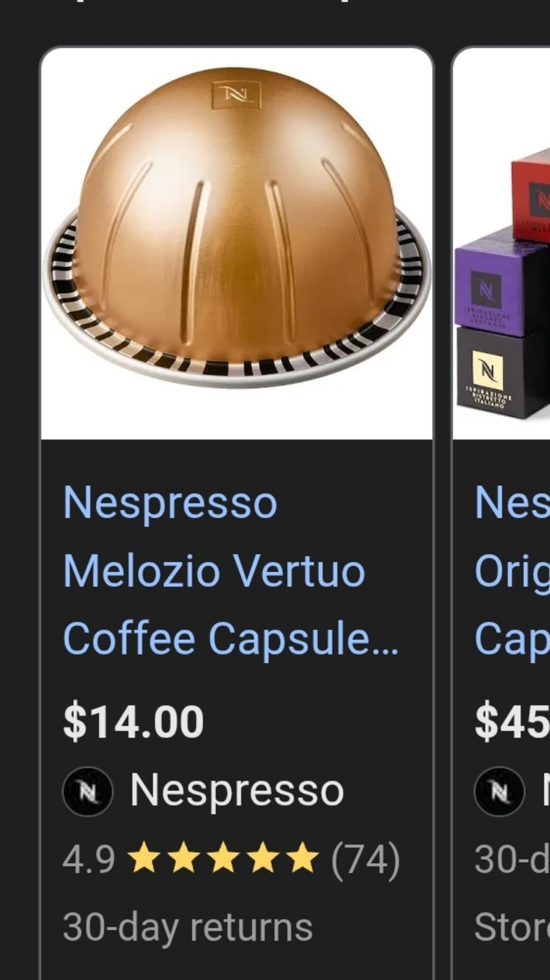The width and height of the screenshot is (550, 980).
Task: Click the embossed N logo atop the gold capsule
Action: [236, 94]
